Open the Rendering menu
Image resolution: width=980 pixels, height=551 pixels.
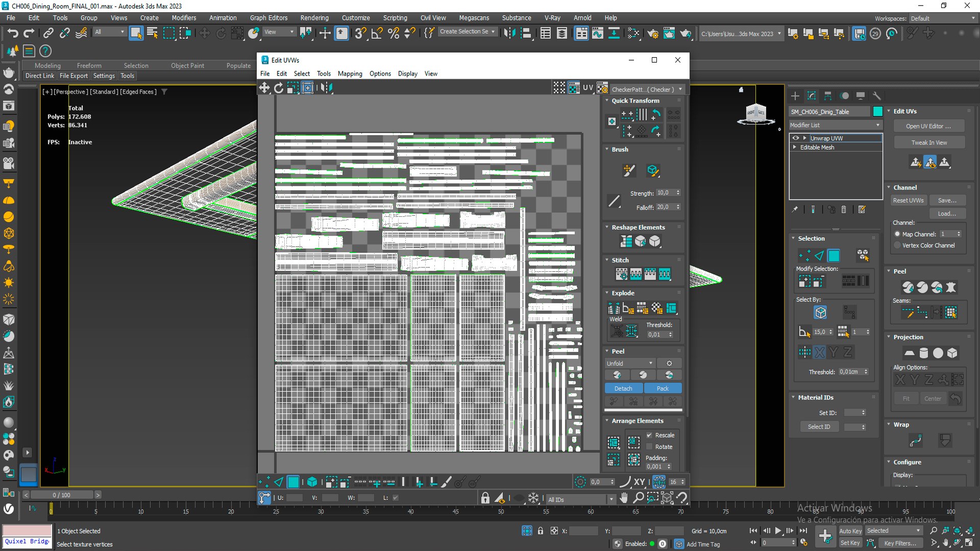[x=314, y=18]
